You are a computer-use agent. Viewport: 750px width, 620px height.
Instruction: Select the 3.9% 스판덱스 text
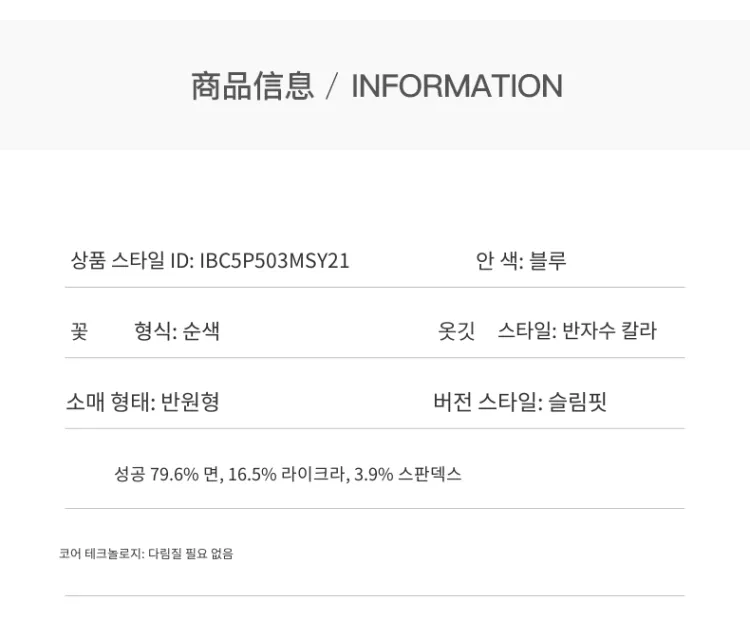408,474
